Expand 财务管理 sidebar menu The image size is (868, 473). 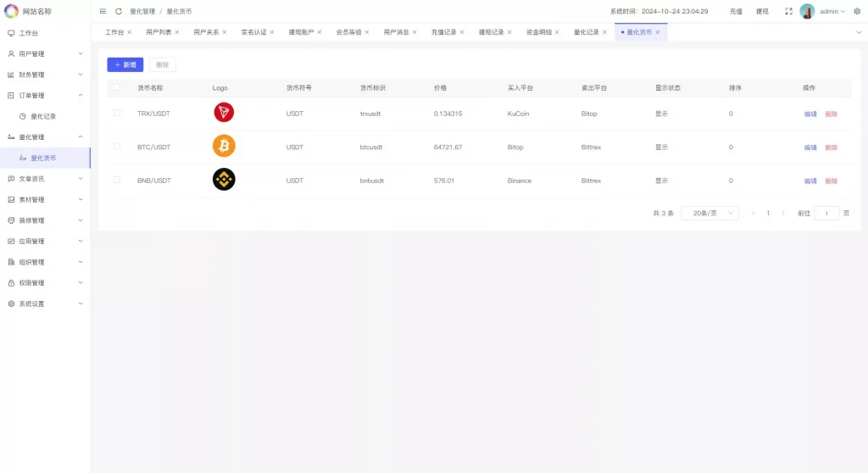coord(45,75)
